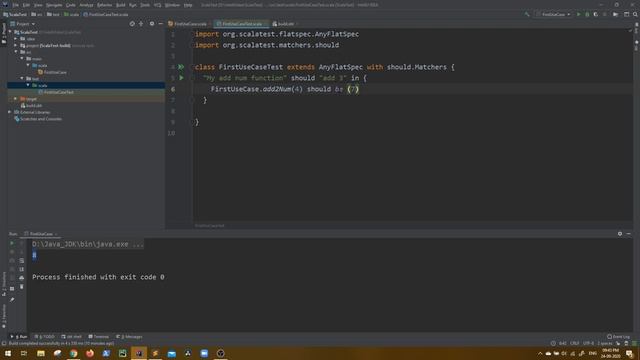Click the run gutter arrow on line 5
This screenshot has height=360, width=640.
click(x=181, y=78)
